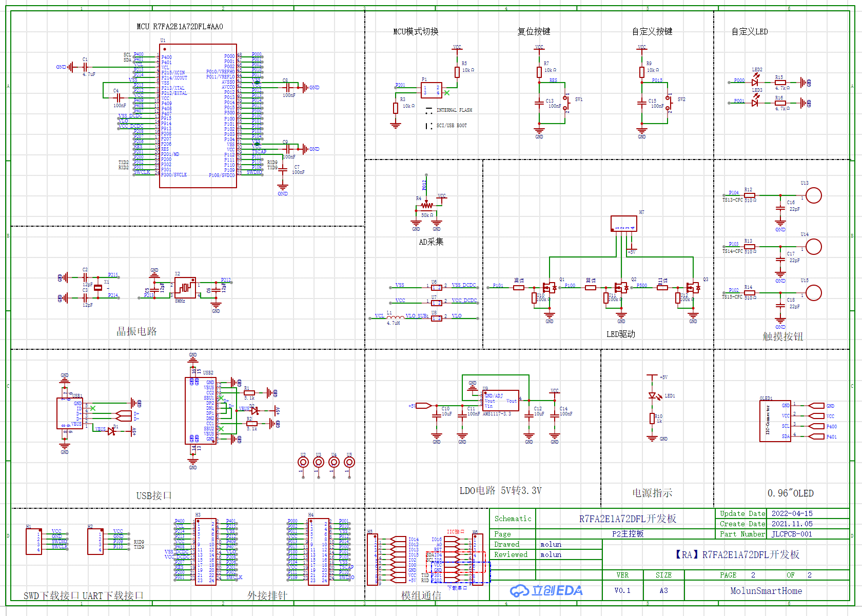Select the X2 8MHz oscillator component
The image size is (862, 616).
[185, 288]
